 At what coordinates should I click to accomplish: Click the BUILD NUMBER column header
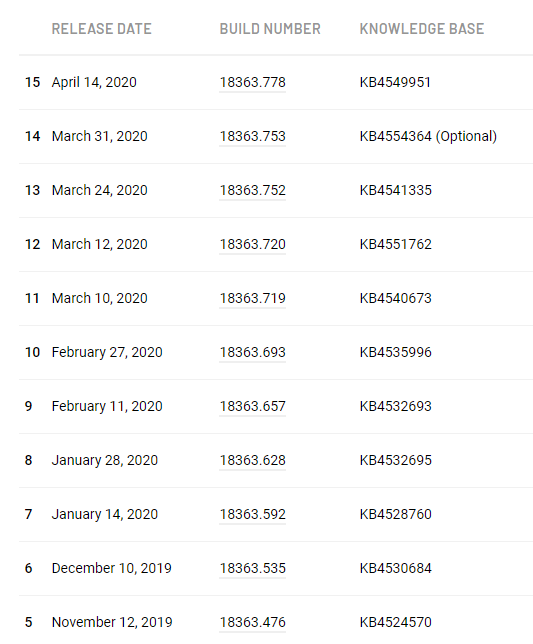tap(270, 29)
